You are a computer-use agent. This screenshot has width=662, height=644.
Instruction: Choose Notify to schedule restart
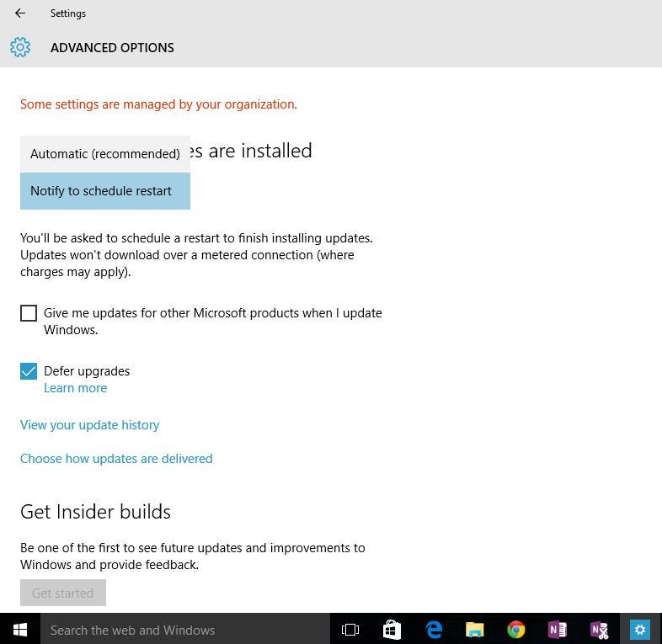pyautogui.click(x=105, y=191)
